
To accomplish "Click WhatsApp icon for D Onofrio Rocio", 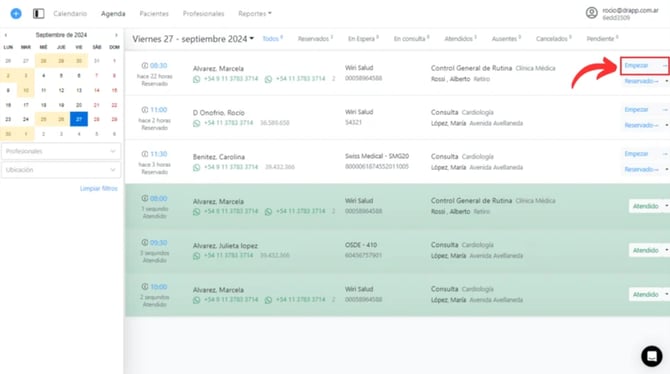I will [197, 123].
